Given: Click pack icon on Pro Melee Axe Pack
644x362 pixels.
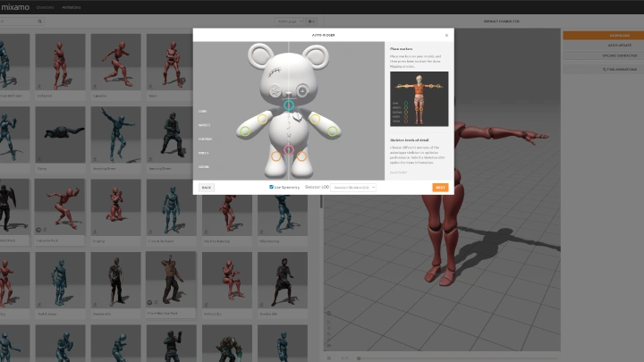Looking at the screenshot, I should (x=149, y=302).
